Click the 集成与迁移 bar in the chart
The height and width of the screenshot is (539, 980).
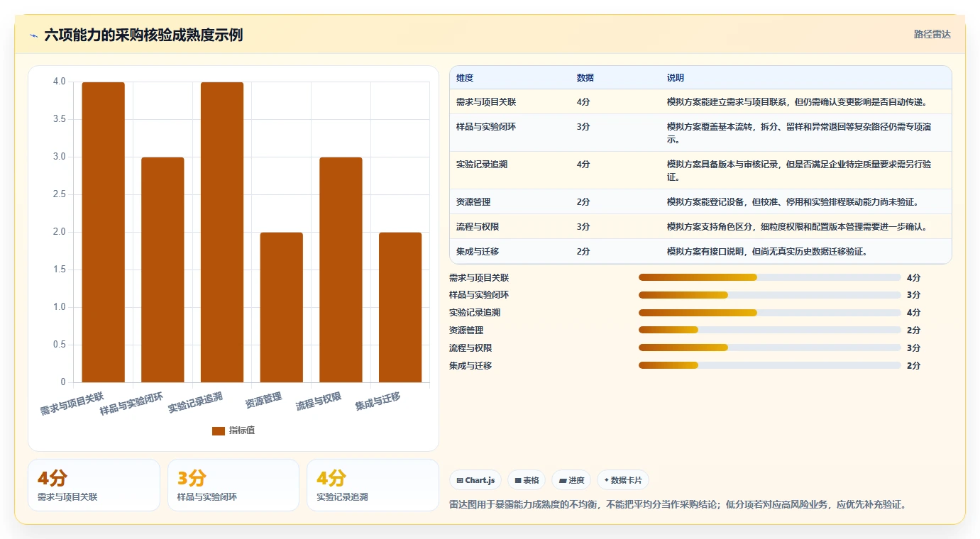pos(400,307)
